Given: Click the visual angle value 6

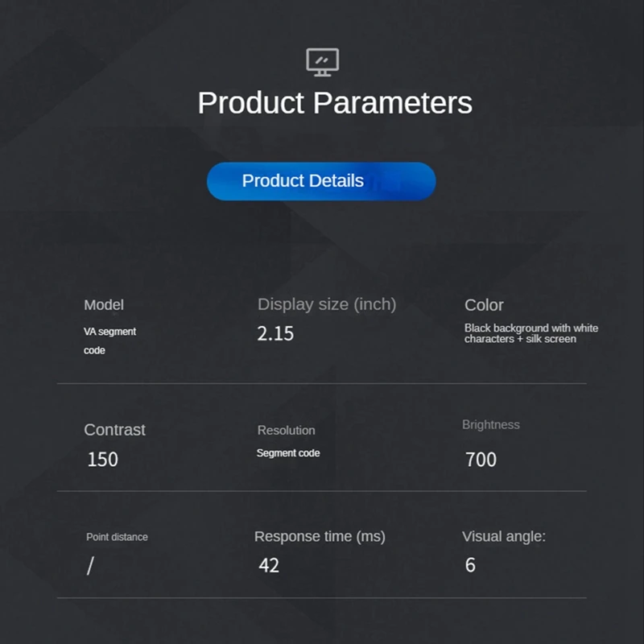Looking at the screenshot, I should (470, 565).
